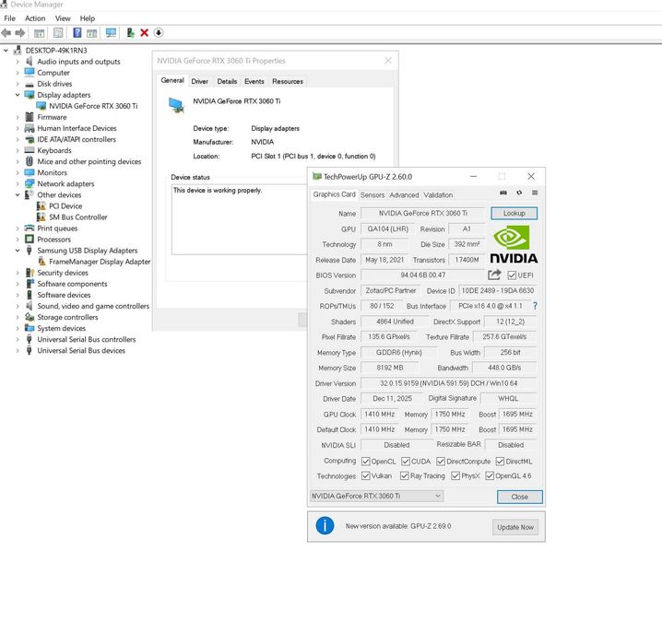Select NVIDIA GeForce RTX 3060 Ti tree item

pyautogui.click(x=93, y=106)
